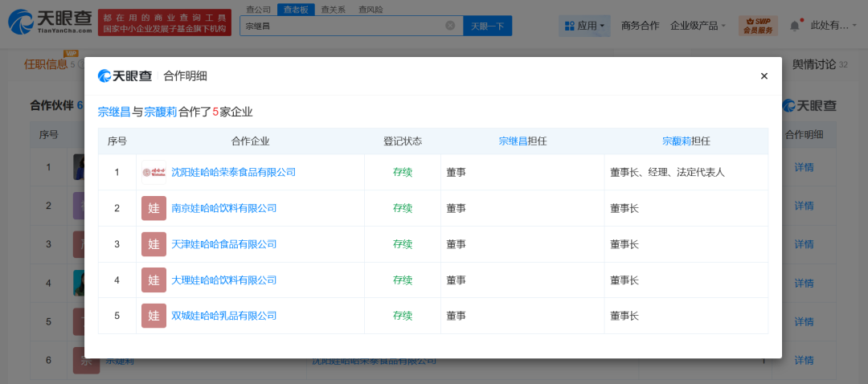This screenshot has height=384, width=868.
Task: Click the 双城娃哈哈乳品 company avatar icon
Action: pyautogui.click(x=154, y=316)
